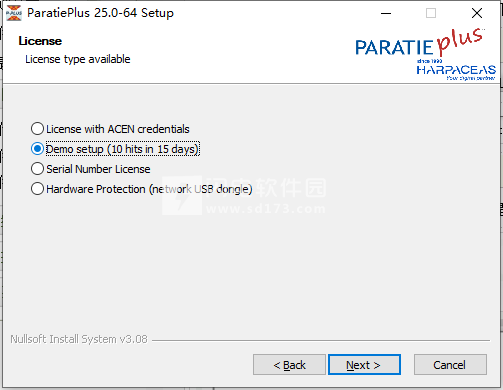Choose Demo setup (10 hits in 15 days)
Screen dimensions: 503x390
click(115, 149)
